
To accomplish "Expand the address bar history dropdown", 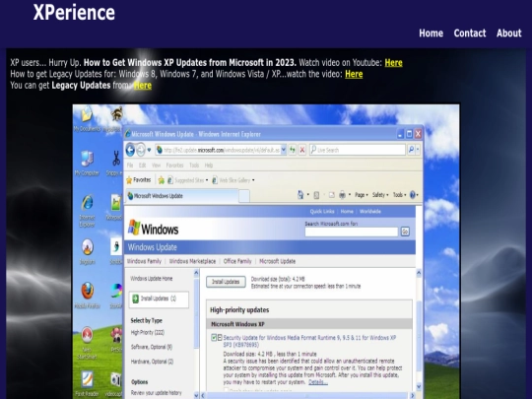I will 284,150.
